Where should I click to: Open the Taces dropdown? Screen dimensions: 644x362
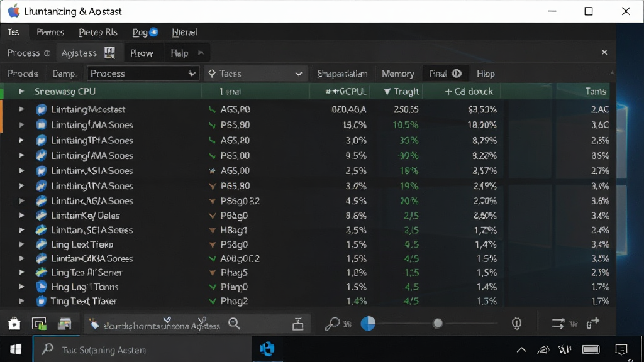[x=255, y=74]
